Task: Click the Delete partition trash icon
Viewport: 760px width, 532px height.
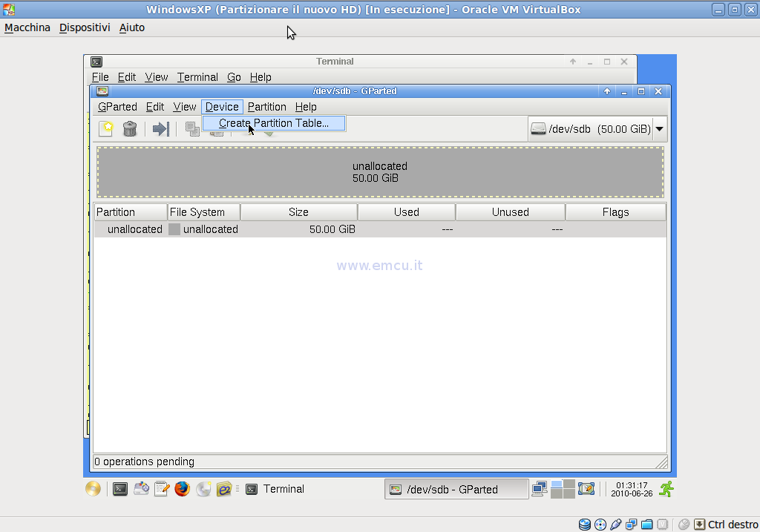Action: click(x=129, y=129)
